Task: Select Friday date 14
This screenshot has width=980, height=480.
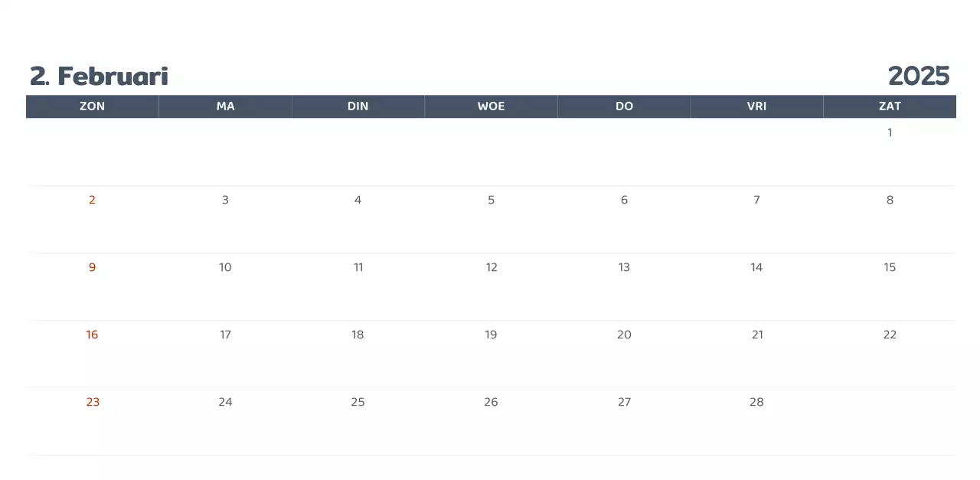Action: 756,267
